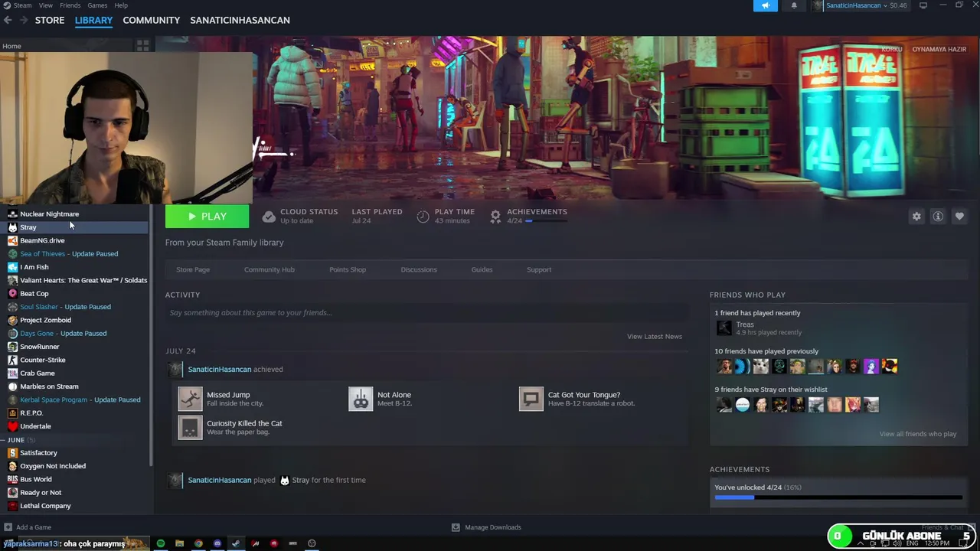Viewport: 980px width, 551px height.
Task: Open the Store Page link
Action: click(x=193, y=269)
